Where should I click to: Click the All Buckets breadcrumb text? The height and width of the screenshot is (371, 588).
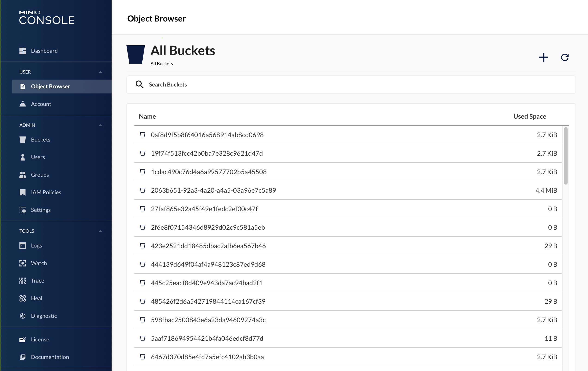pyautogui.click(x=161, y=64)
